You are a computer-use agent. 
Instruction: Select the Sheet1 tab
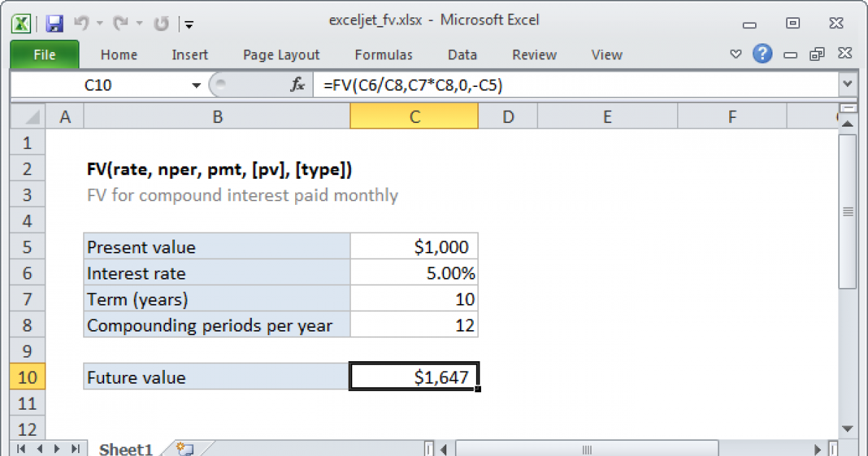(125, 449)
